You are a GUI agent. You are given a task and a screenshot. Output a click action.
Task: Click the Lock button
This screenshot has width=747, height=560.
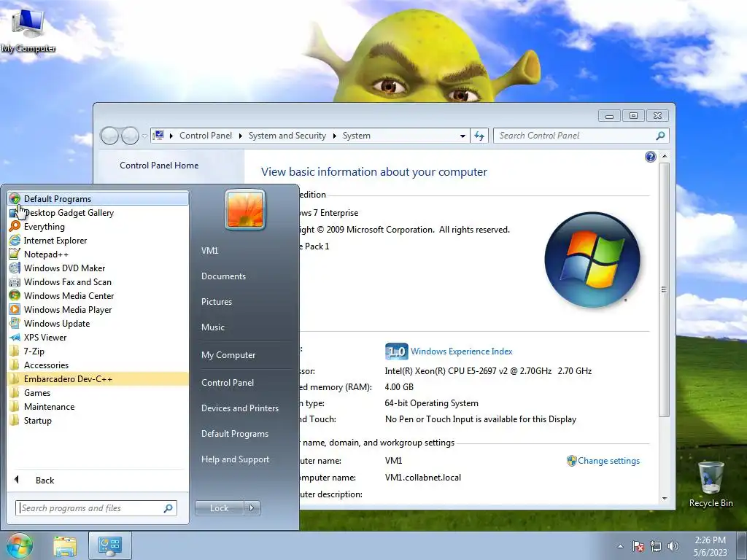click(219, 508)
